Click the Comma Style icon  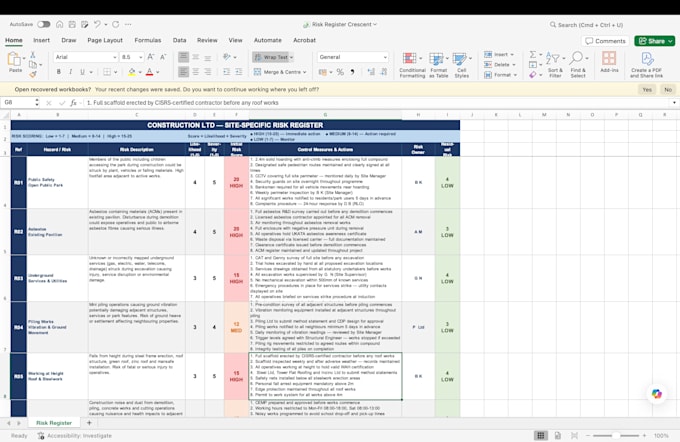(x=352, y=72)
